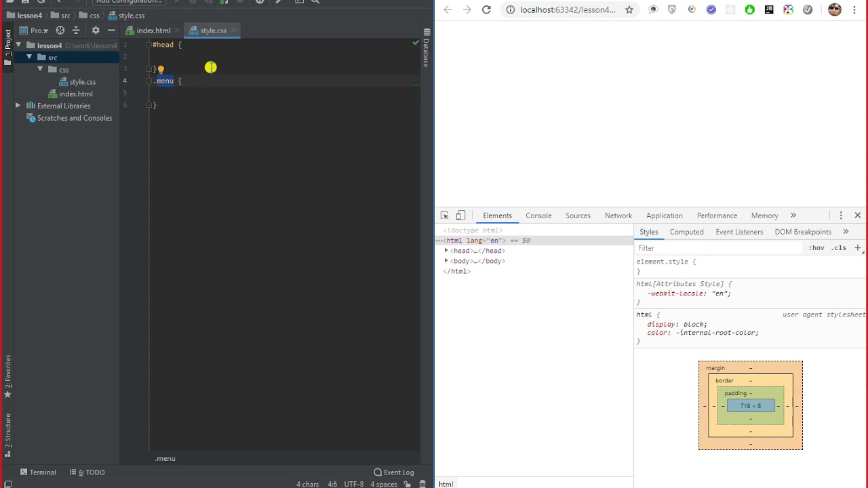Image resolution: width=868 pixels, height=488 pixels.
Task: Bookmark page with star icon
Action: click(629, 9)
